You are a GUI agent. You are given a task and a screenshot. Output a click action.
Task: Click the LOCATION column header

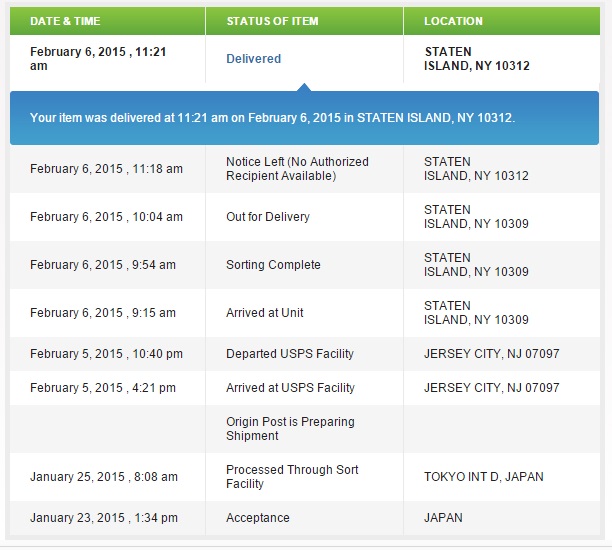tap(453, 21)
